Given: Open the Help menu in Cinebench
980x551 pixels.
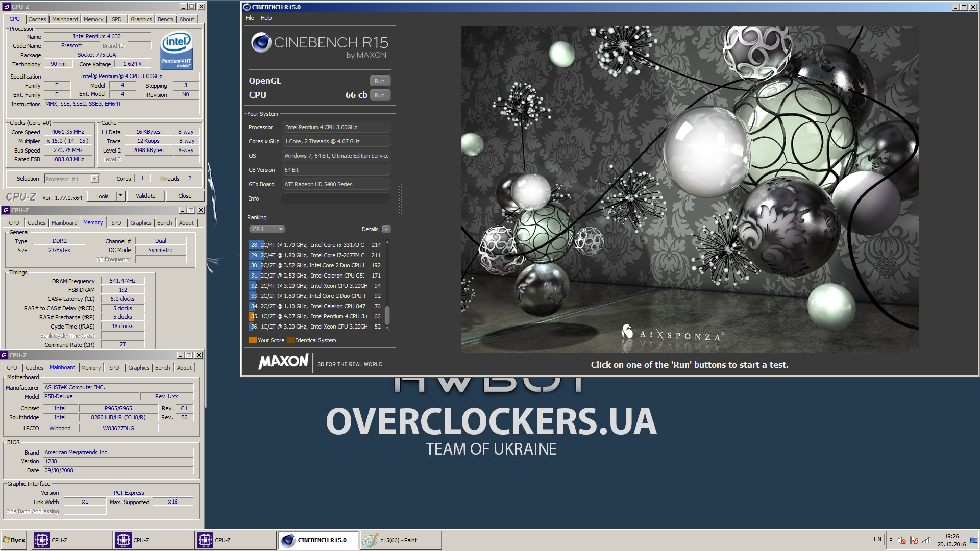Looking at the screenshot, I should pyautogui.click(x=266, y=18).
